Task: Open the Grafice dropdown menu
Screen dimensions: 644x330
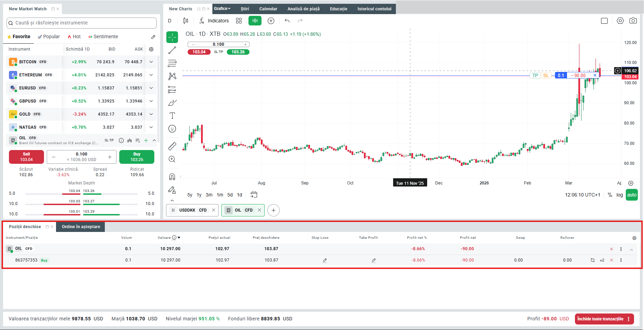Action: coord(222,9)
